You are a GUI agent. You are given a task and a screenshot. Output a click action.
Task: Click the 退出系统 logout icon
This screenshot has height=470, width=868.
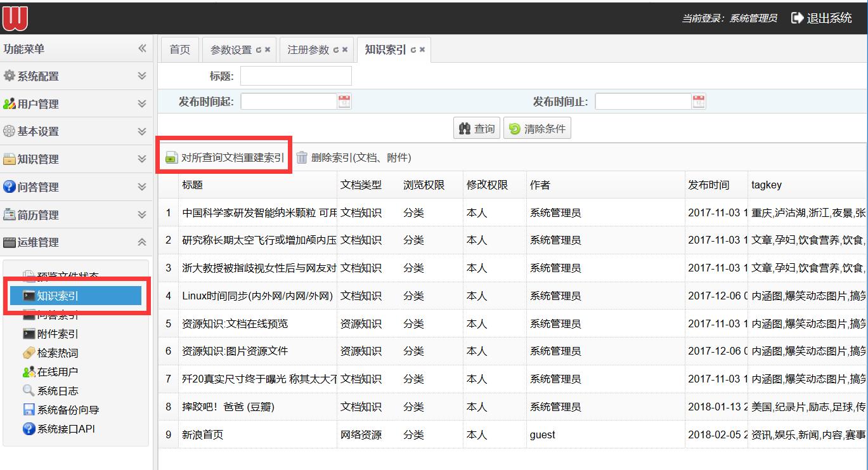(797, 18)
